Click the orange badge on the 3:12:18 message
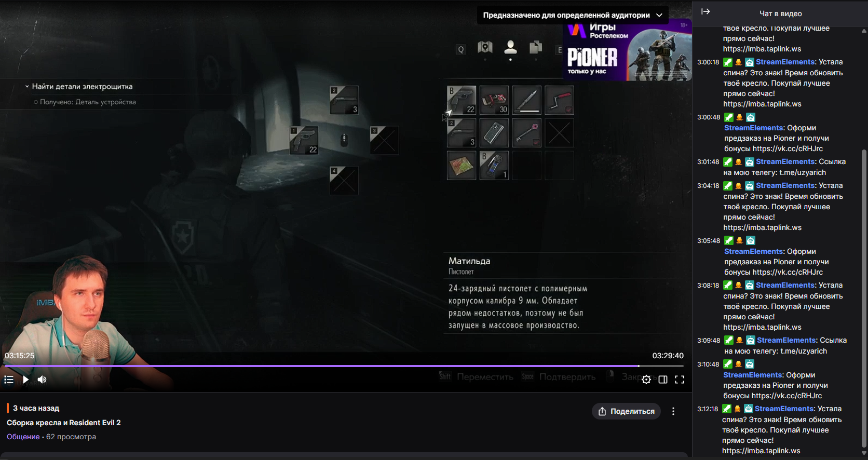This screenshot has width=868, height=460. tap(738, 409)
